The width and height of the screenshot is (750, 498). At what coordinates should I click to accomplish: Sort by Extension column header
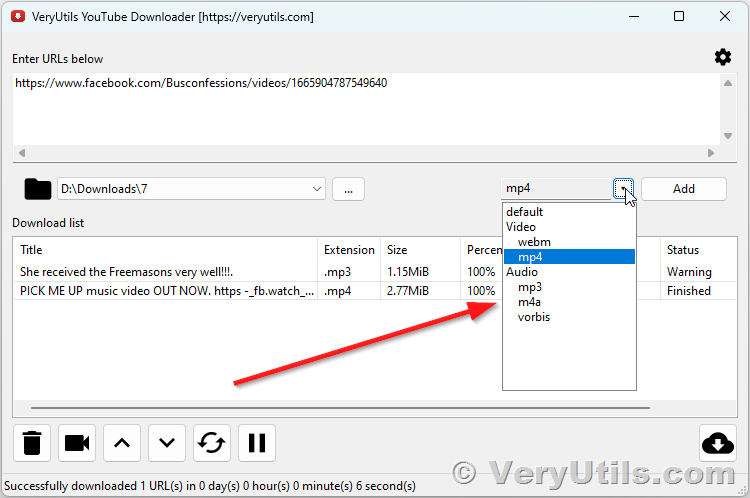349,250
